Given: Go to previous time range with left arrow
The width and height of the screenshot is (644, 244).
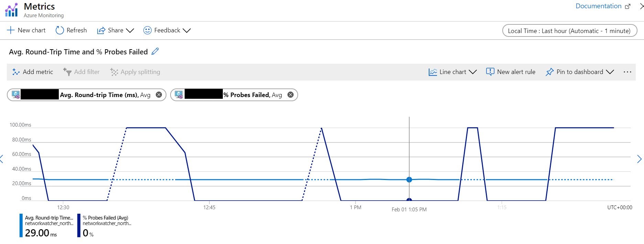Looking at the screenshot, I should coord(2,159).
